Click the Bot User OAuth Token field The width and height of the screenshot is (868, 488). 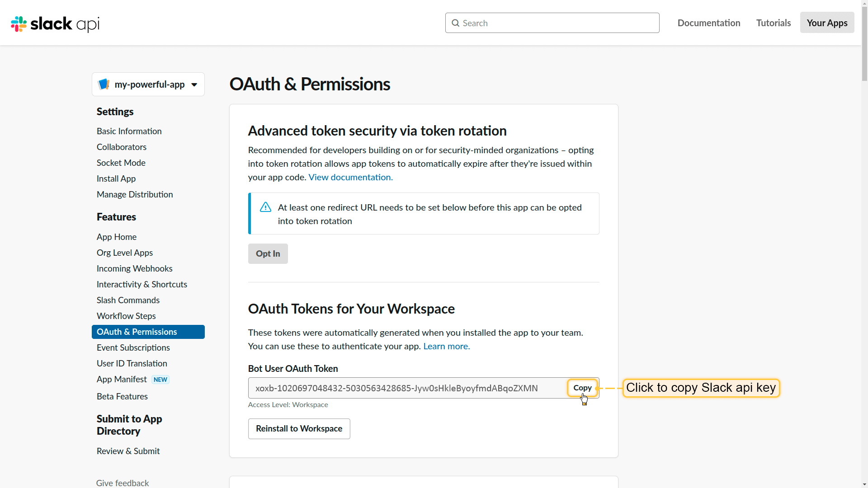coord(407,388)
